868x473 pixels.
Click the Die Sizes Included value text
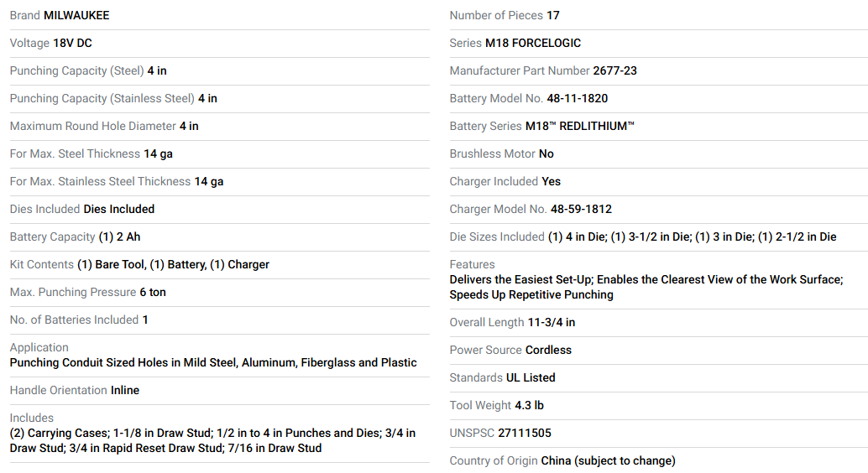point(692,236)
